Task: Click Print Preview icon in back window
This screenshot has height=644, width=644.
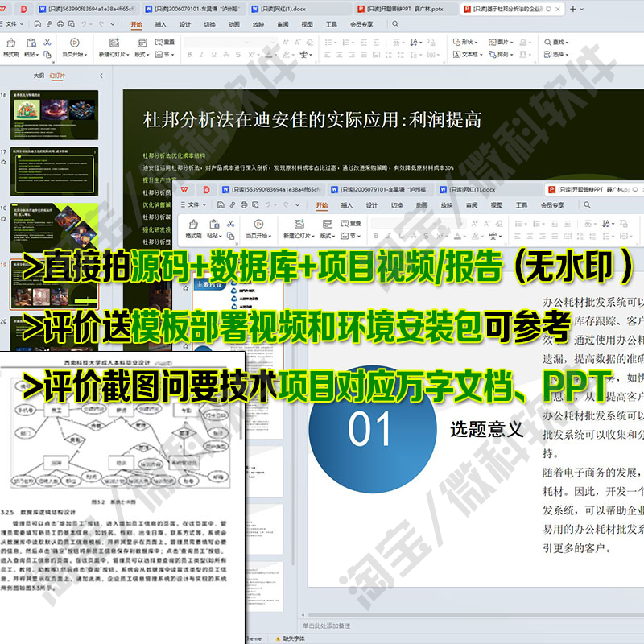Action: pos(72,24)
